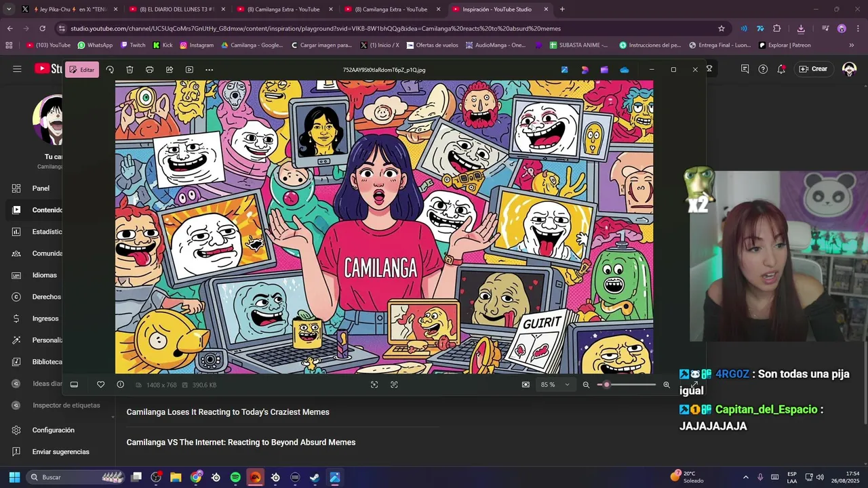Viewport: 868px width, 488px height.
Task: Open the Twitch bookmark
Action: point(133,45)
